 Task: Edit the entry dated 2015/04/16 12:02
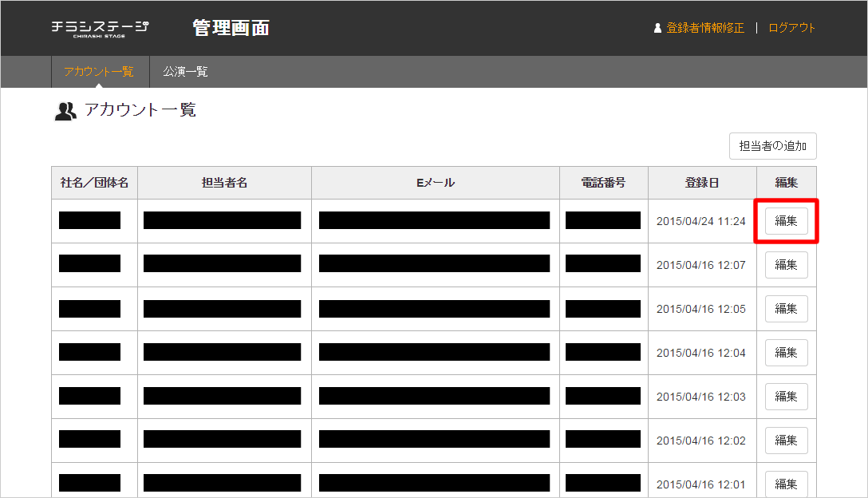pyautogui.click(x=786, y=441)
